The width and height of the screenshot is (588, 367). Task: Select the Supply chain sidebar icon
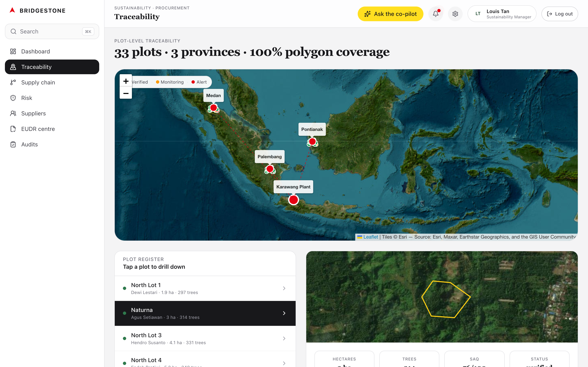(13, 82)
